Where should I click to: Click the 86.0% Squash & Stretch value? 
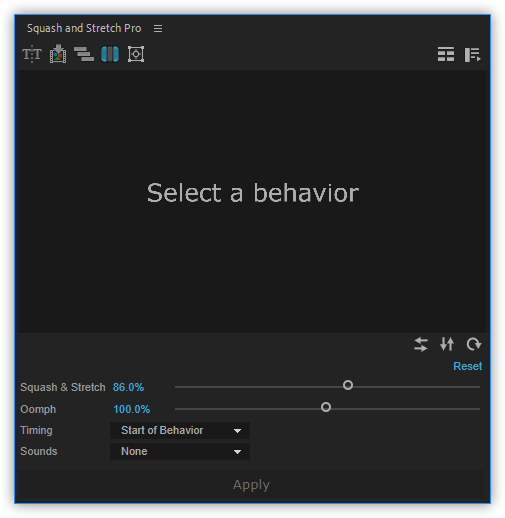click(x=128, y=387)
